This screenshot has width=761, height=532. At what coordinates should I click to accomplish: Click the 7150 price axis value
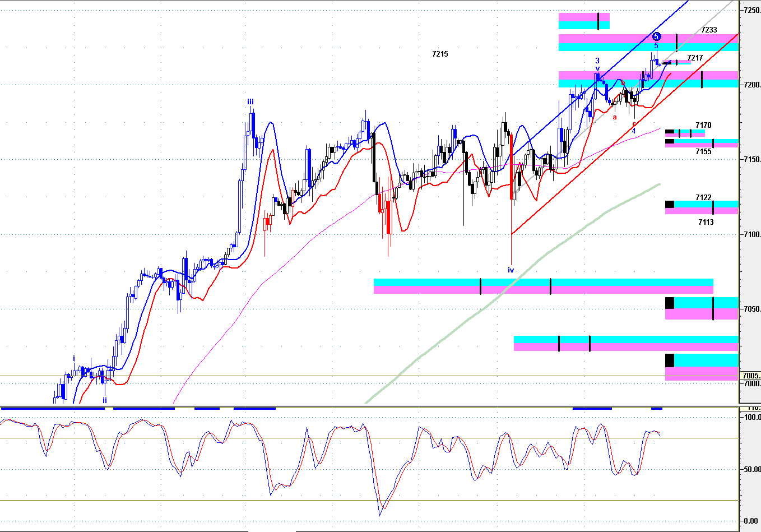click(751, 160)
